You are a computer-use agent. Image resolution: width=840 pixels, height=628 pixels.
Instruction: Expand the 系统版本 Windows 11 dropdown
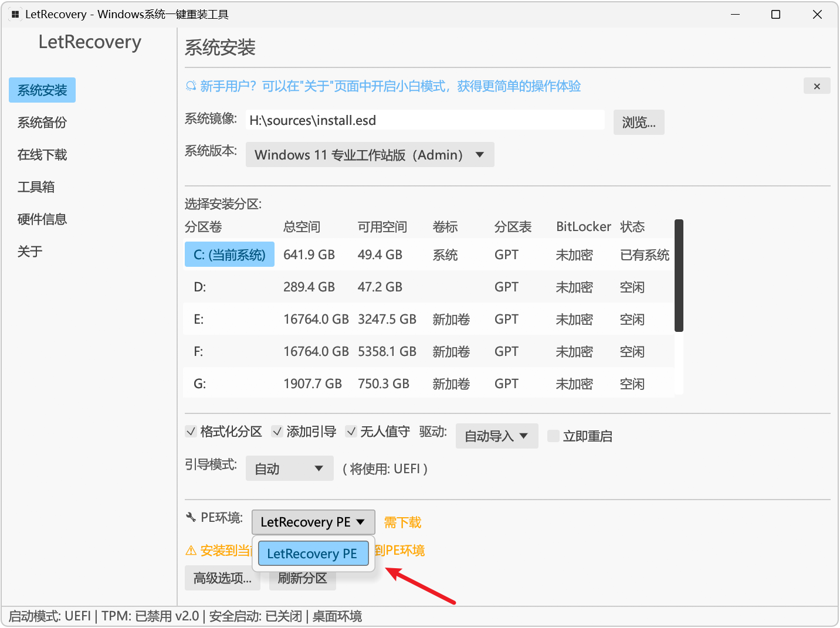(370, 155)
